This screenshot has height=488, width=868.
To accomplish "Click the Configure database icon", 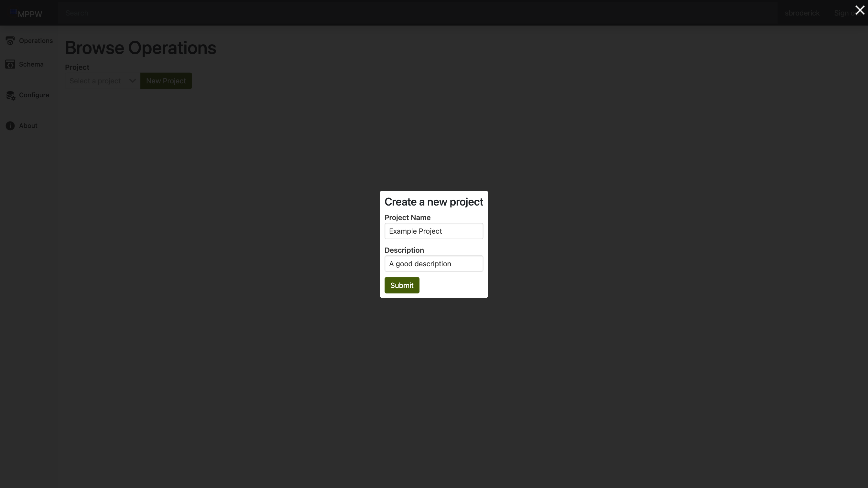I will click(10, 95).
